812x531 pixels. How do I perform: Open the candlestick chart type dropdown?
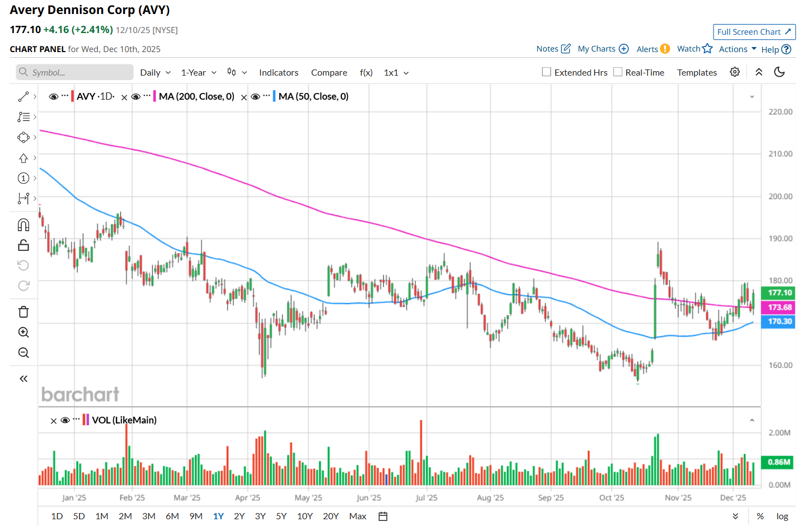[x=237, y=72]
